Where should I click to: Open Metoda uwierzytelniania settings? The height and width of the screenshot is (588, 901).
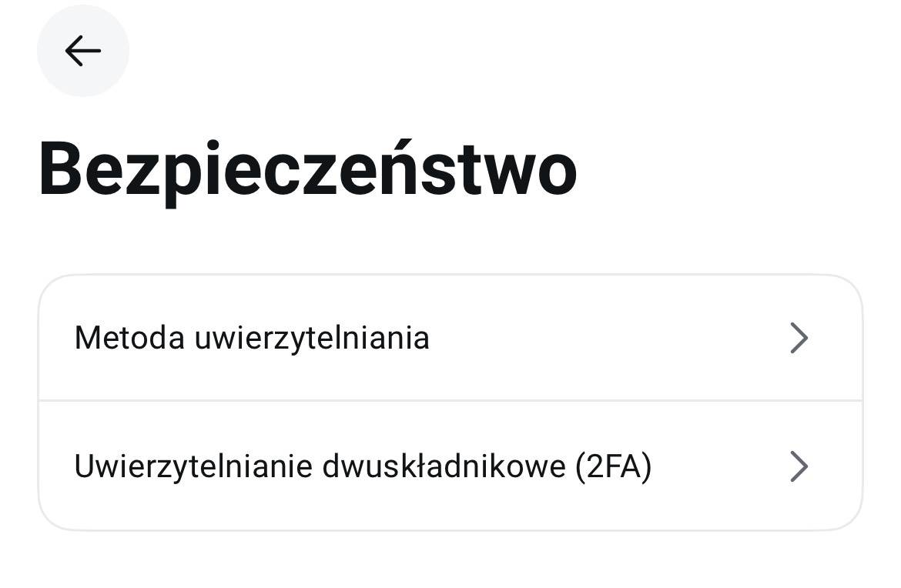tap(450, 338)
